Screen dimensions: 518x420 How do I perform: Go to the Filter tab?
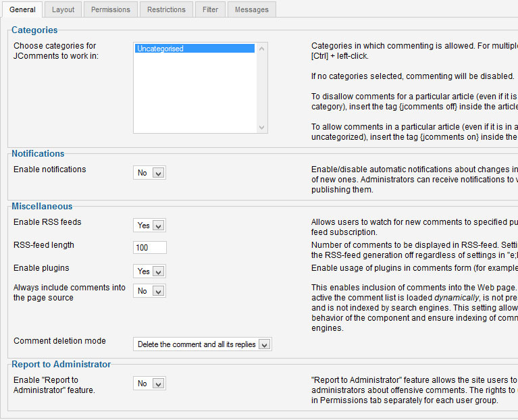210,9
